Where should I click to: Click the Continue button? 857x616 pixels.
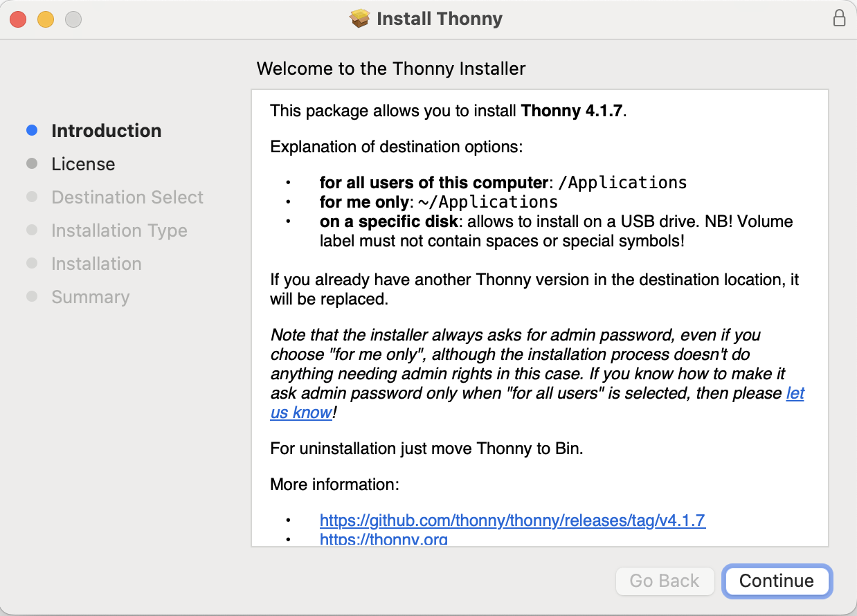point(777,581)
